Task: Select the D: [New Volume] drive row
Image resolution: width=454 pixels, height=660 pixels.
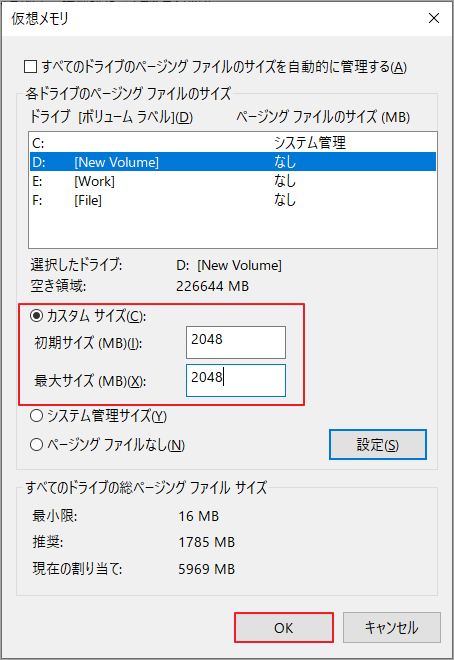Action: tap(233, 162)
